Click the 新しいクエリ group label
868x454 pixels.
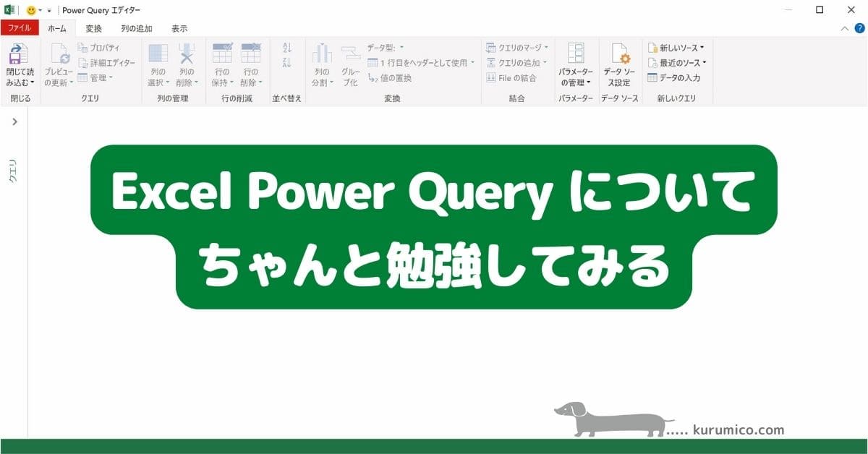click(x=676, y=98)
